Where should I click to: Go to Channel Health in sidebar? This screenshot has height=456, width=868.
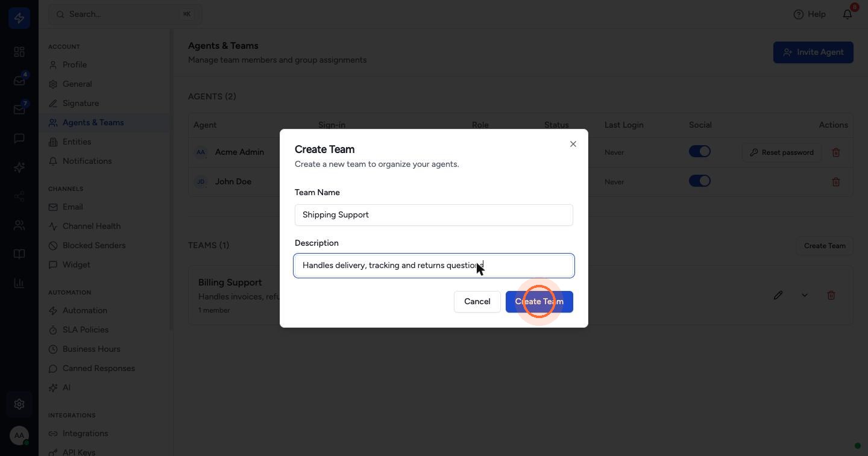click(x=92, y=226)
